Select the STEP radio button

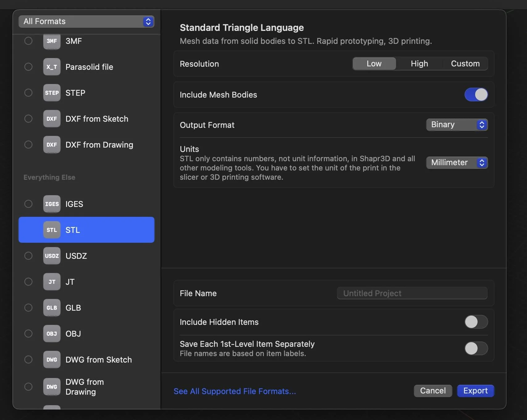pos(28,93)
